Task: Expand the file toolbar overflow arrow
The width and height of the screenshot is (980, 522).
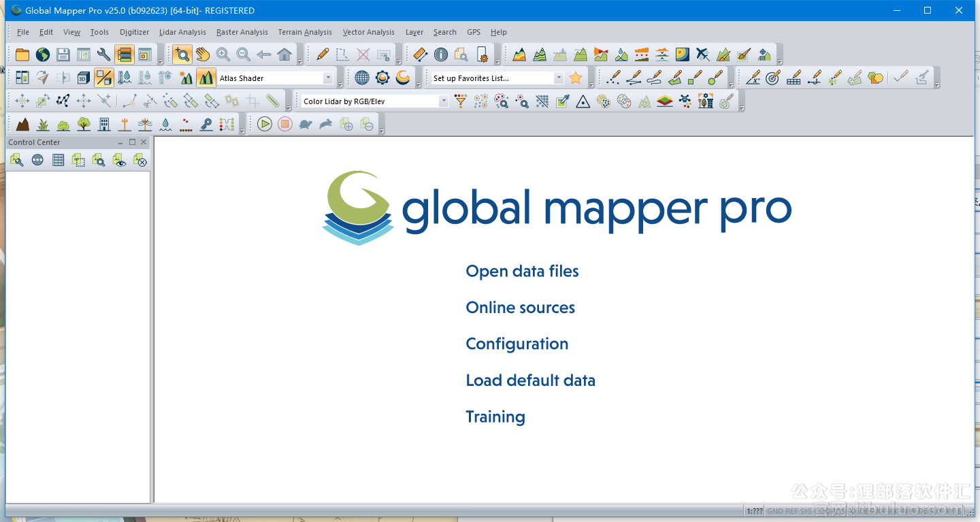Action: (x=161, y=62)
